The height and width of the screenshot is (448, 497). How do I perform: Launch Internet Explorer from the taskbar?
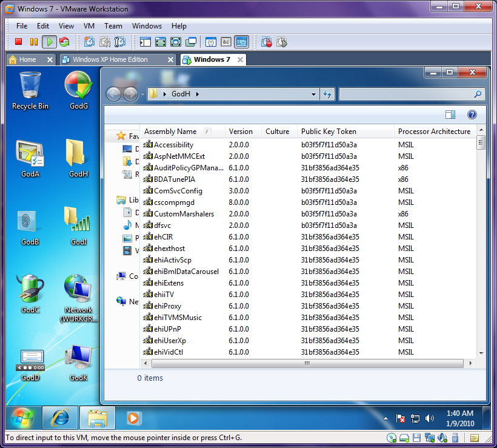click(x=60, y=418)
